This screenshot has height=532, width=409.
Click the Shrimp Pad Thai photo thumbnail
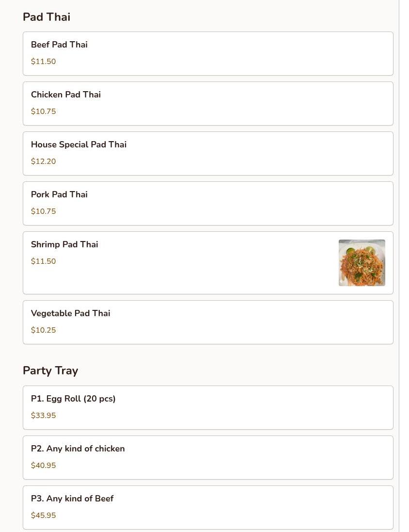pos(362,262)
